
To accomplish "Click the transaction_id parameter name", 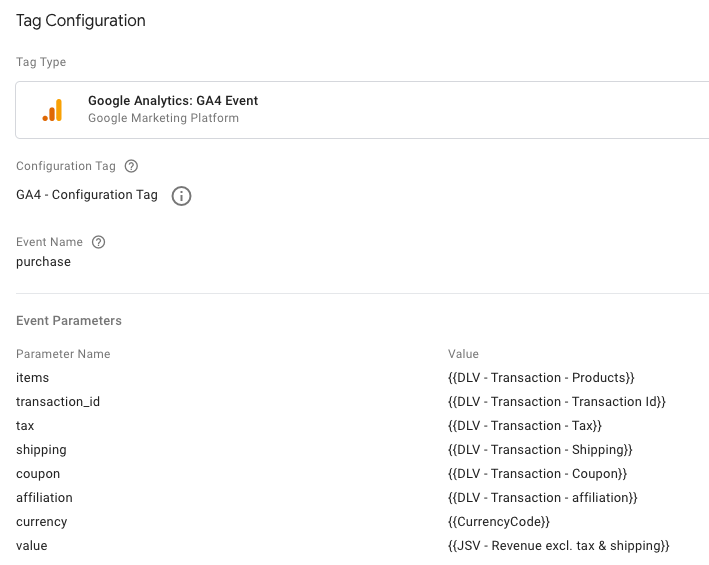I will (58, 402).
